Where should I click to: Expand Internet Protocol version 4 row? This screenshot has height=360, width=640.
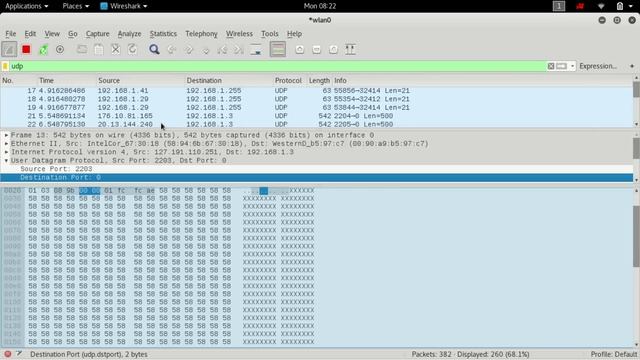(7, 152)
